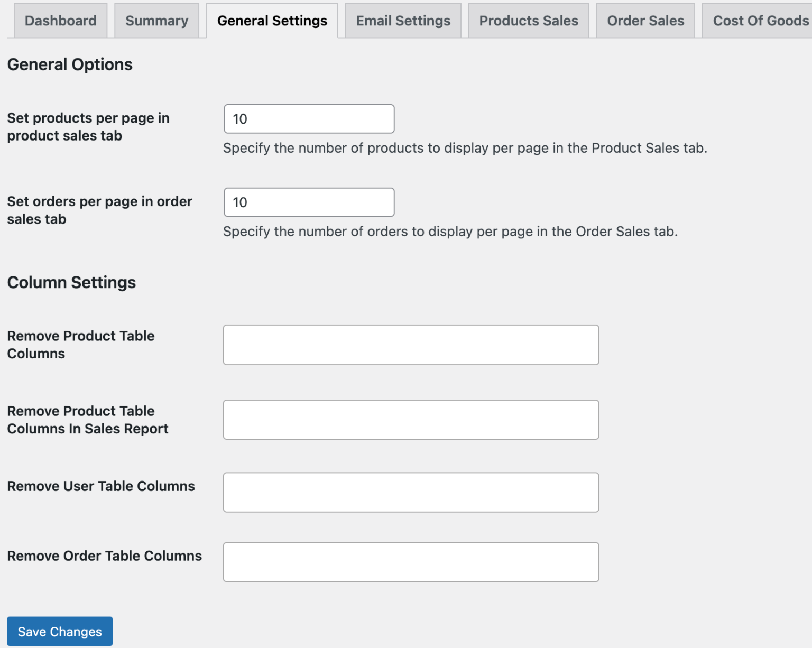The image size is (812, 648).
Task: Click the Product Sales tab description text
Action: coord(465,148)
